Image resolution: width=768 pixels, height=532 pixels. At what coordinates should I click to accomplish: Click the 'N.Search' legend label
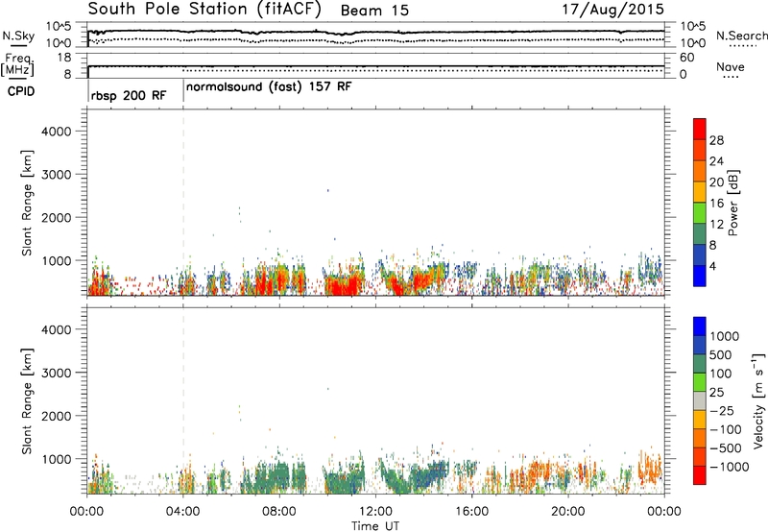click(742, 36)
